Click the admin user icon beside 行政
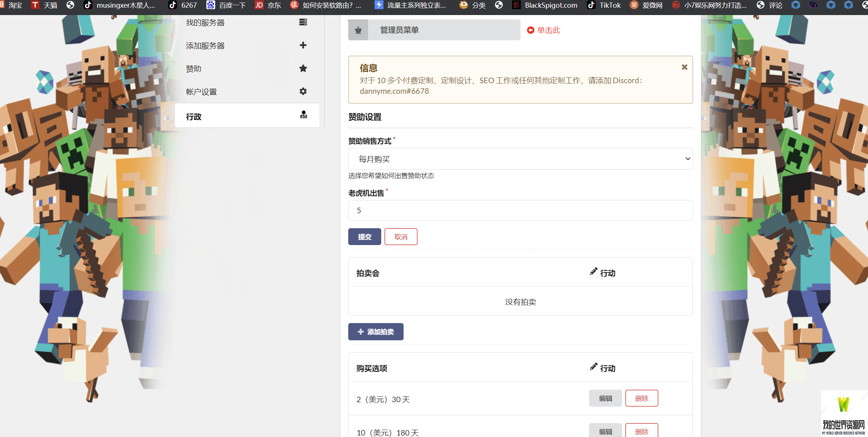This screenshot has height=437, width=868. pyautogui.click(x=304, y=115)
